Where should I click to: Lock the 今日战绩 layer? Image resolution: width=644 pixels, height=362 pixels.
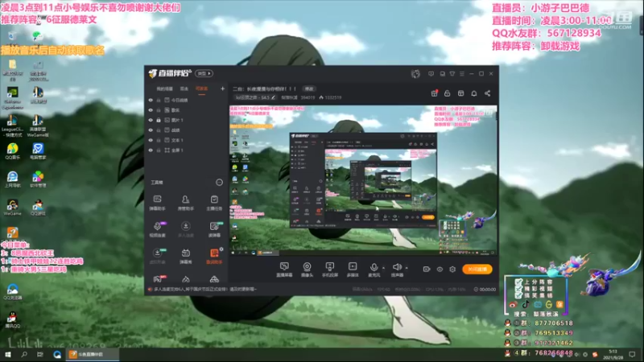click(159, 100)
